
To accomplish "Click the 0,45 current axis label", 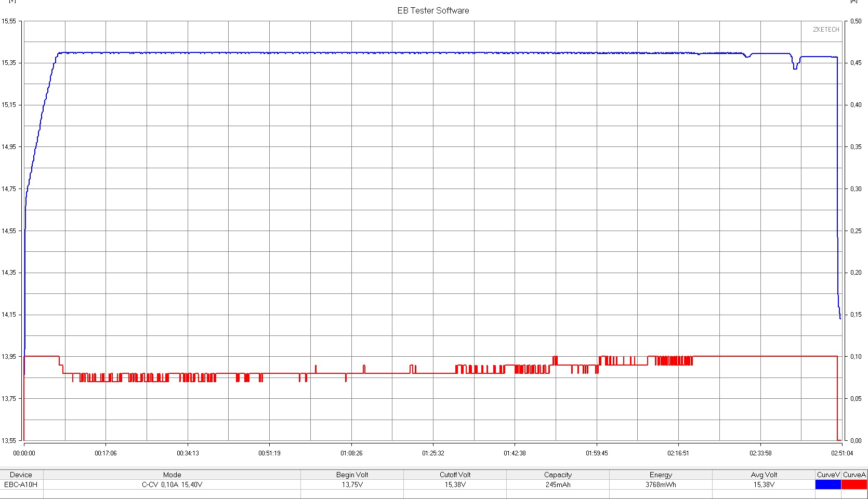I will click(x=856, y=63).
